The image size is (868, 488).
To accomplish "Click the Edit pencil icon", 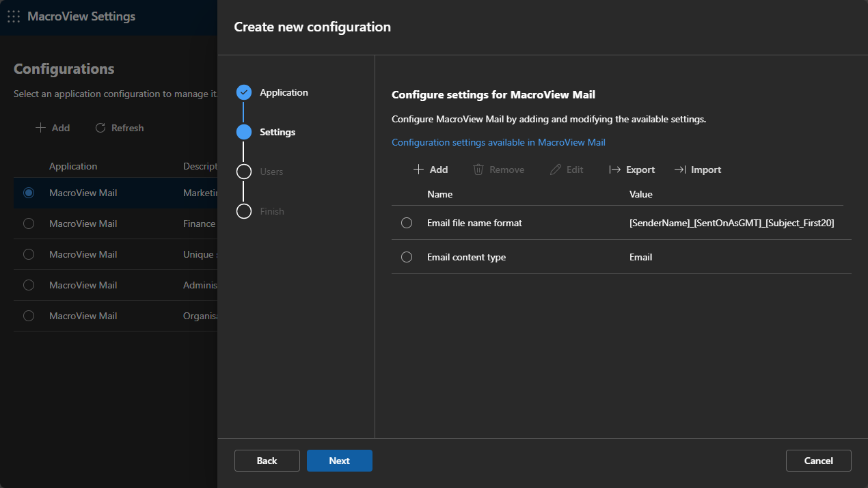I will pos(556,170).
